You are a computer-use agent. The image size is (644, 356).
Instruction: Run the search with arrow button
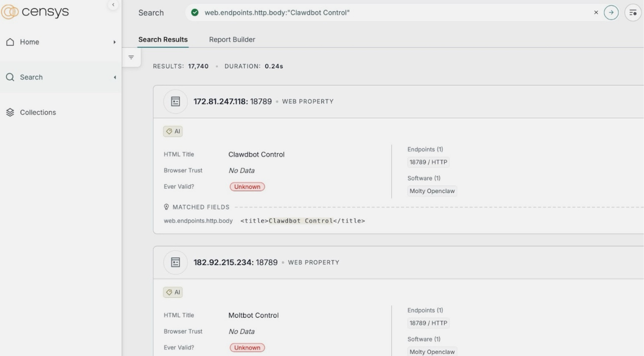coord(611,13)
